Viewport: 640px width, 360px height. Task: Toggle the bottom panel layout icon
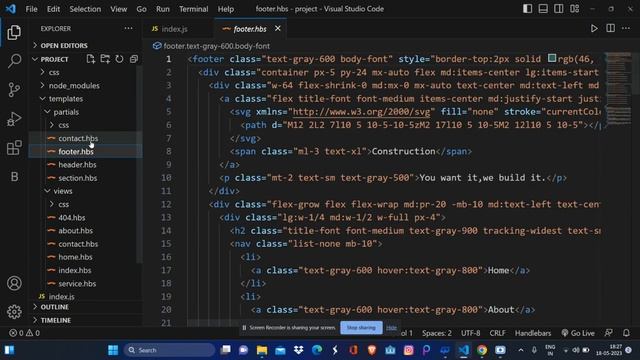pos(543,9)
